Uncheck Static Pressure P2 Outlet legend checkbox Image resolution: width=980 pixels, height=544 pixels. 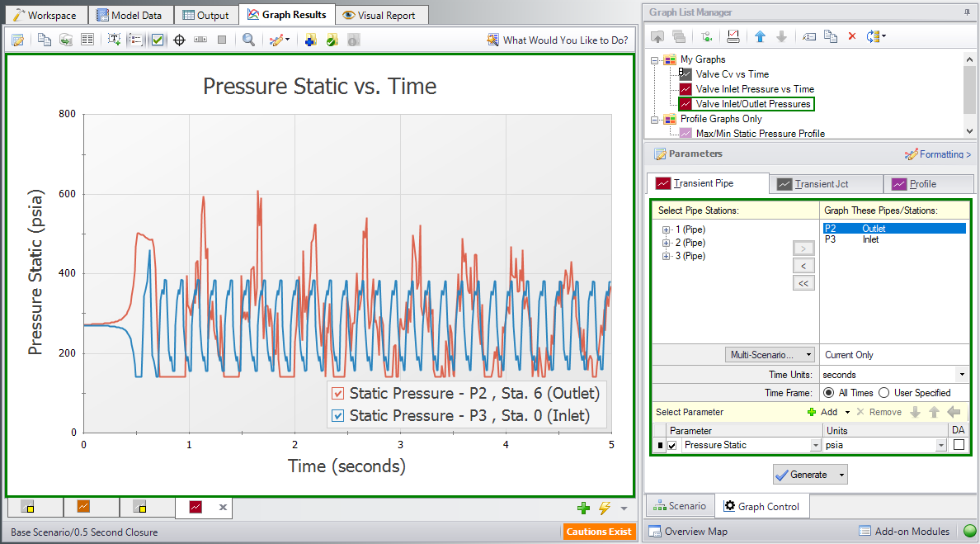click(338, 393)
